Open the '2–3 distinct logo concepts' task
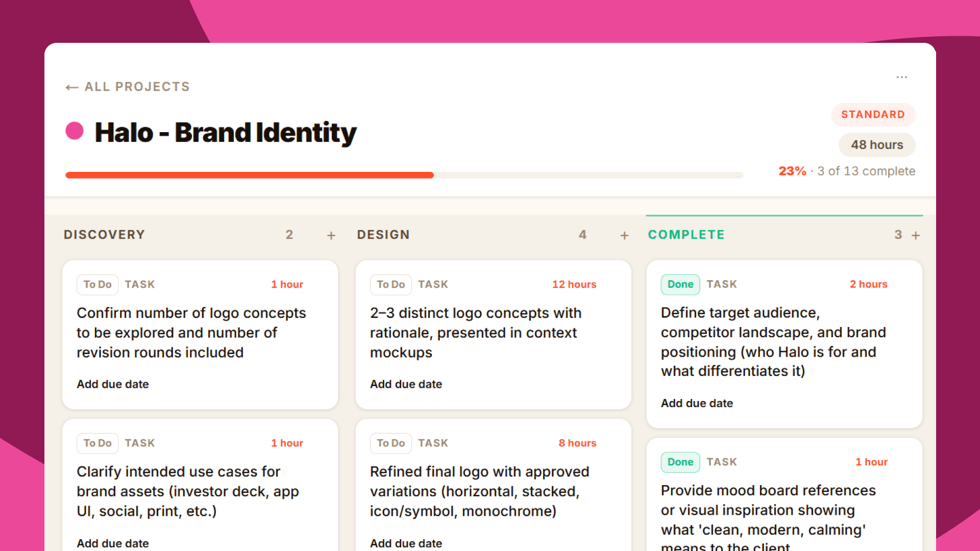The image size is (980, 551). [476, 333]
